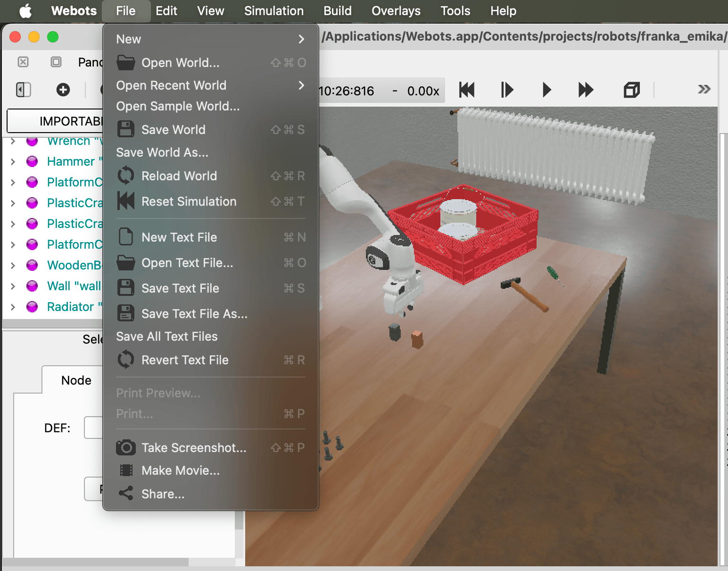Click the rewind simulation icon

coord(467,90)
